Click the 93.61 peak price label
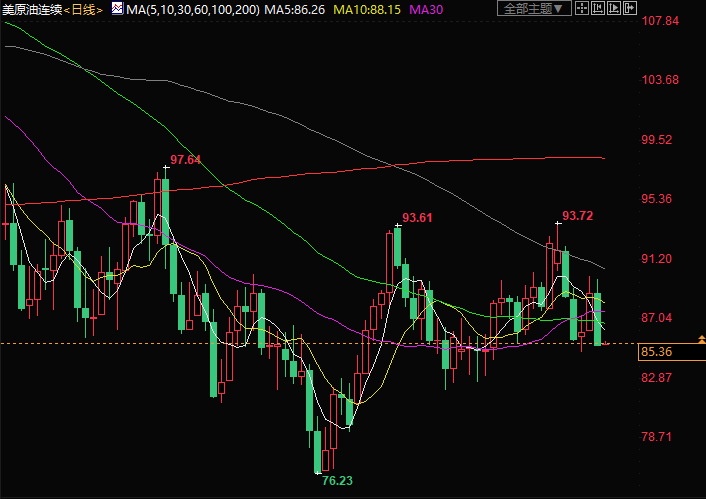This screenshot has height=499, width=706. tap(417, 217)
